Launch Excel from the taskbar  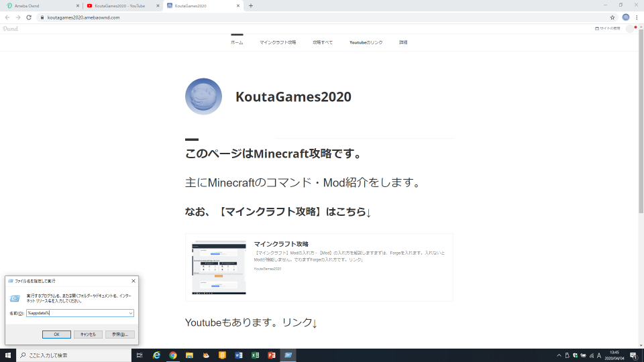[255, 355]
